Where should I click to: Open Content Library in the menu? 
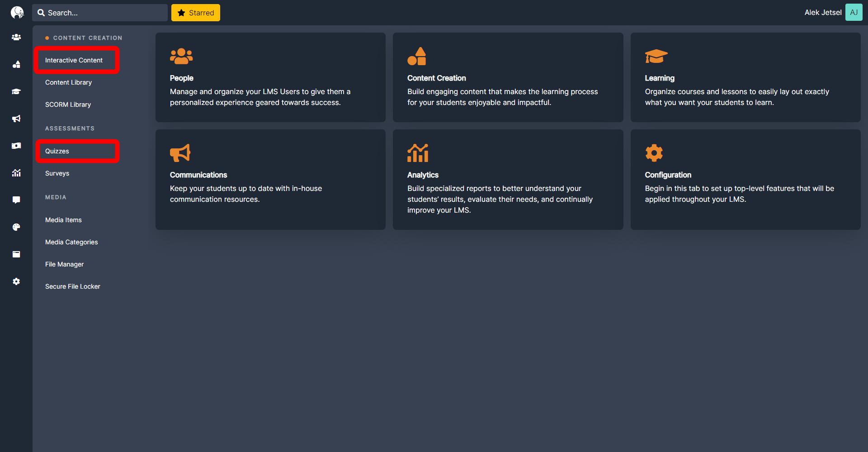pos(68,82)
